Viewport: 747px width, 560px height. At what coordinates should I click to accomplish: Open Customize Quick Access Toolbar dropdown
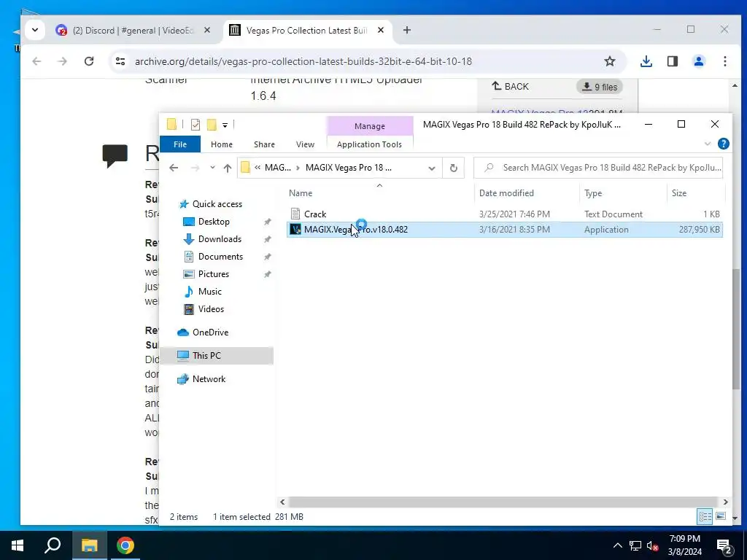click(x=225, y=125)
